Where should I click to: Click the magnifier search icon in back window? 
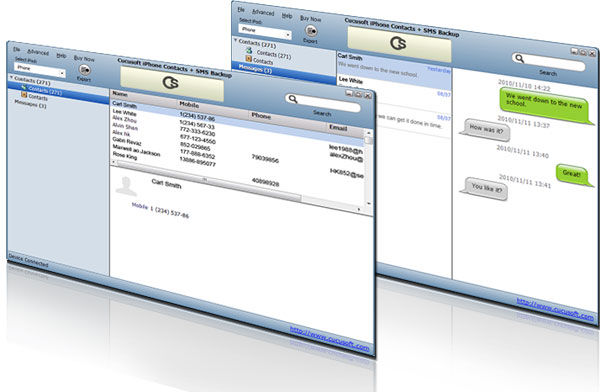(x=519, y=58)
